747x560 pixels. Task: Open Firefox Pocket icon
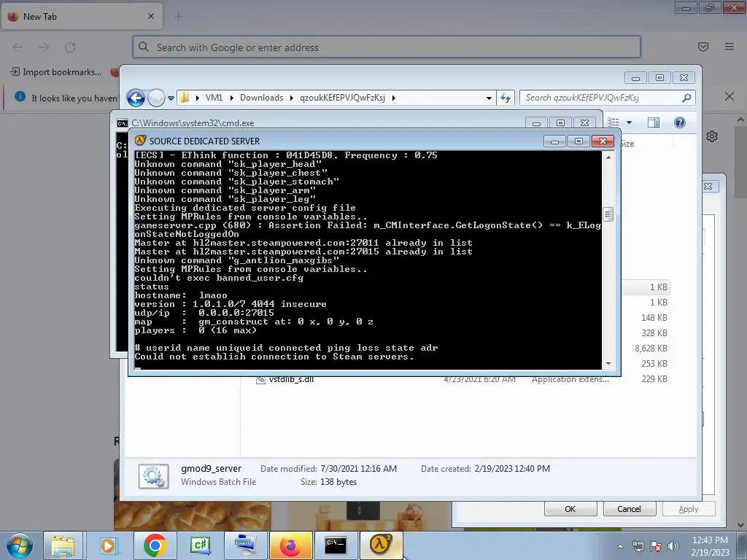tap(703, 47)
